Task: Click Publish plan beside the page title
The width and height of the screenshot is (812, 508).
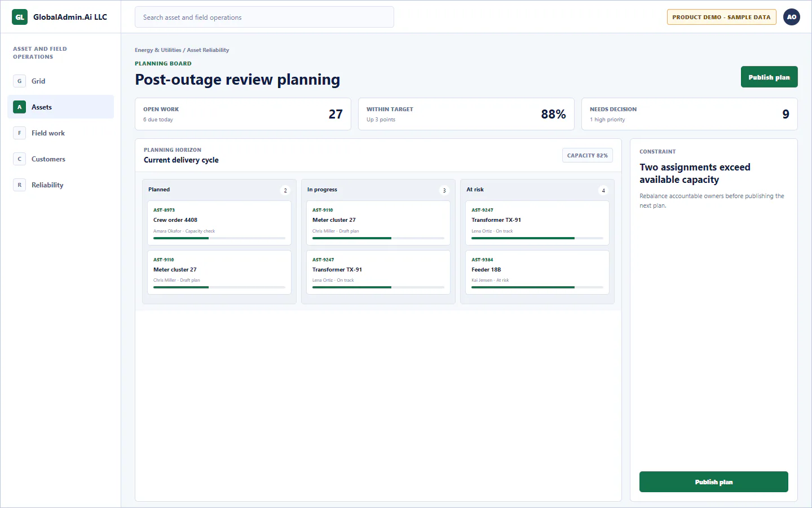Action: [x=769, y=77]
